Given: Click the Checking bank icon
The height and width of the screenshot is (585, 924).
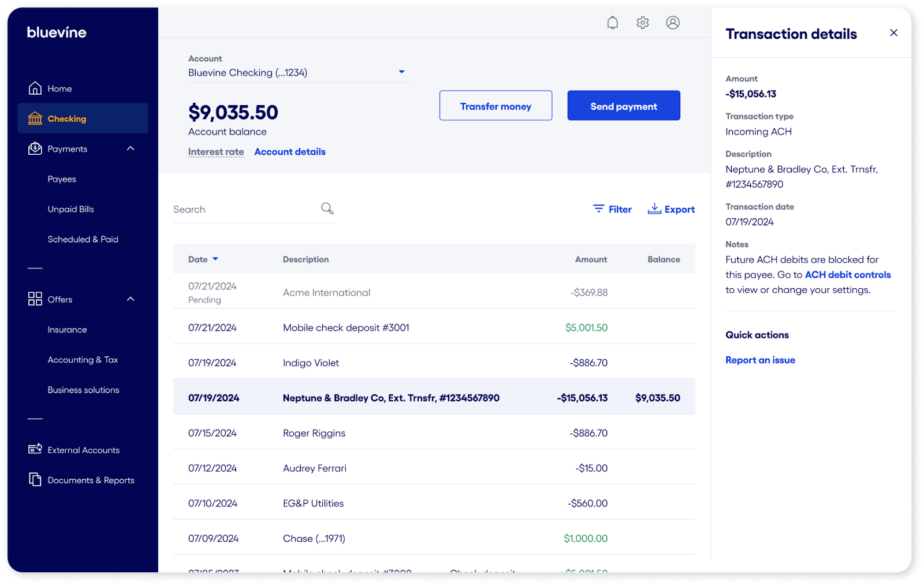Looking at the screenshot, I should point(35,118).
